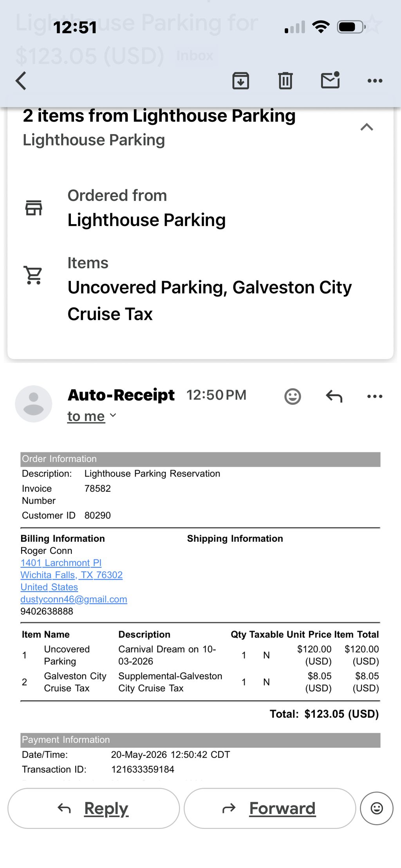Tap the reply arrow beside the sender time

(334, 396)
